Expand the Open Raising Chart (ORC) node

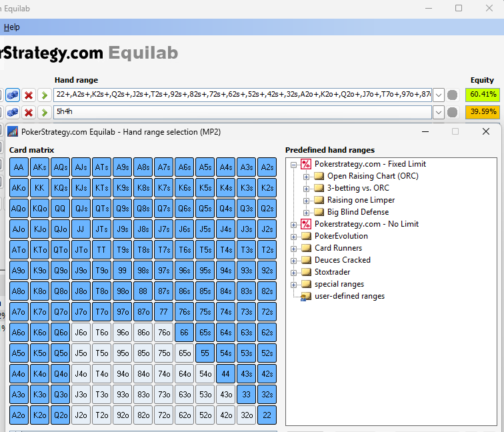click(306, 177)
